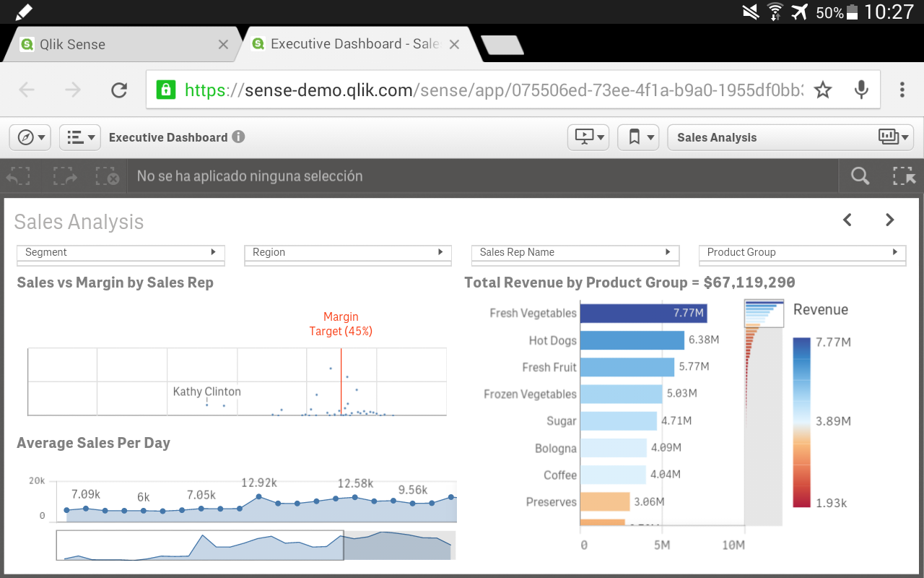Click the 12.58k data label
924x578 pixels.
(355, 483)
